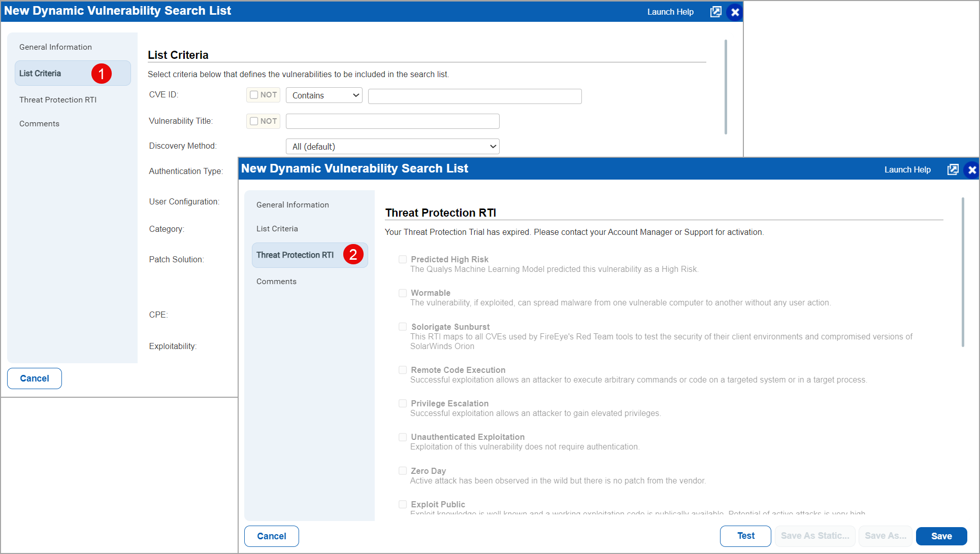Open the Launch Help in the top dialog

670,11
